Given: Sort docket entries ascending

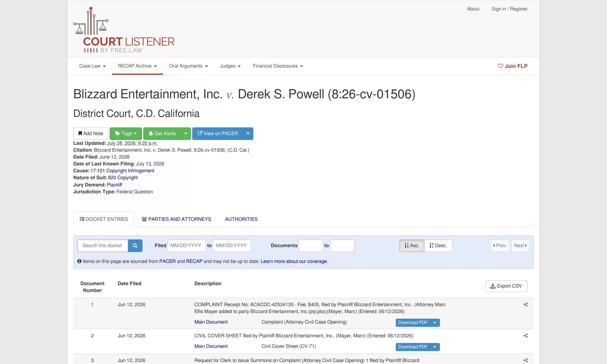Looking at the screenshot, I should point(412,246).
